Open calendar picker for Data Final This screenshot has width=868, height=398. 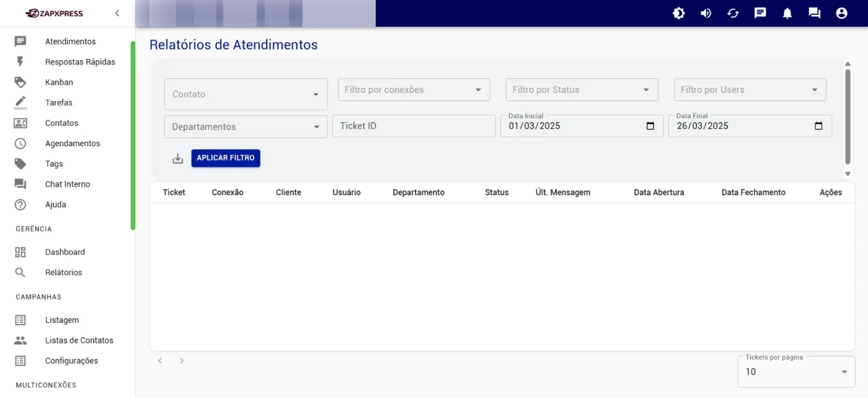click(818, 126)
